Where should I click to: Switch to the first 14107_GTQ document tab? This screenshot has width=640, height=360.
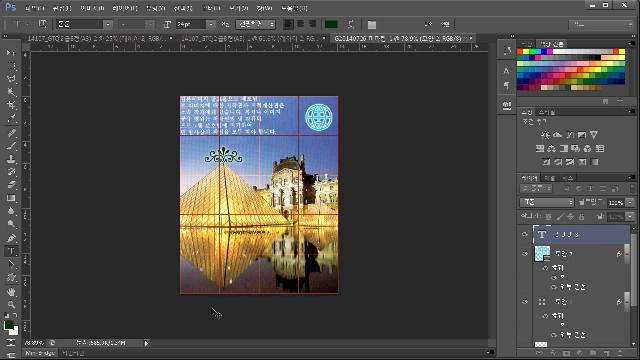coord(97,38)
